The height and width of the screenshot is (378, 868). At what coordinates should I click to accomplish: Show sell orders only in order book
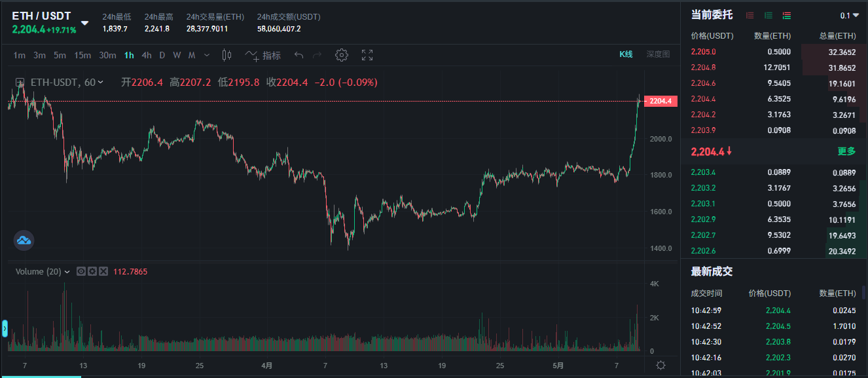coord(750,15)
